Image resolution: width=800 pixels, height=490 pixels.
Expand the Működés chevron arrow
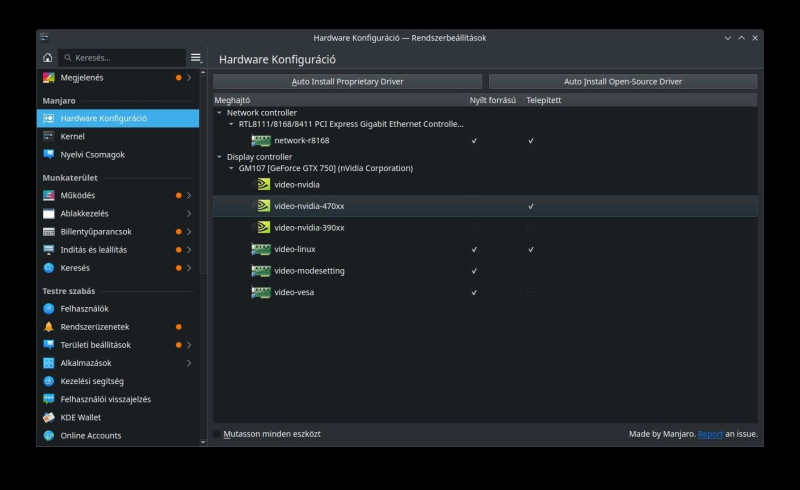[x=189, y=195]
